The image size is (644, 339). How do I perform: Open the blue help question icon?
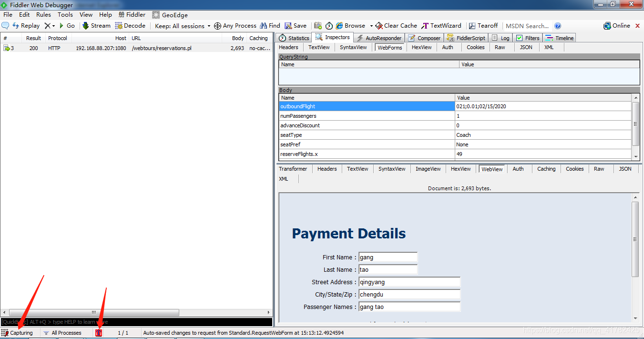[558, 26]
